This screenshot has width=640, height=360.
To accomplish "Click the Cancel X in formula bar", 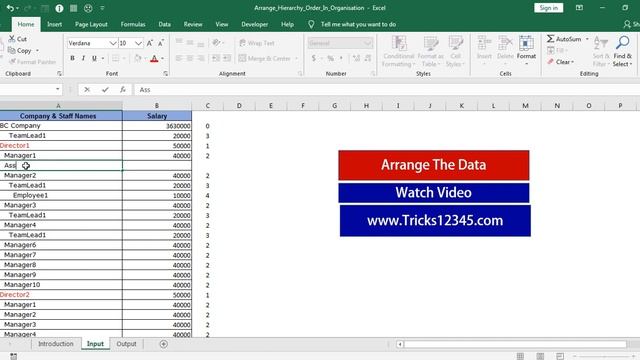I will tap(87, 89).
